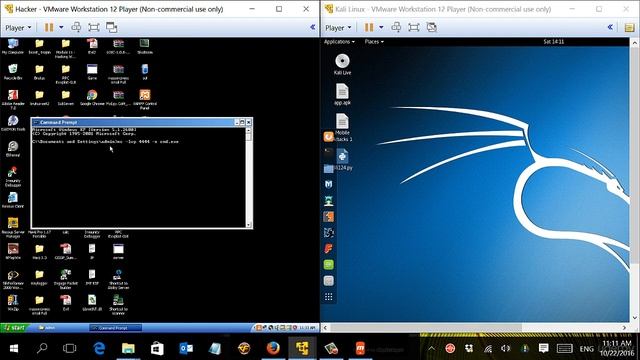Launch Google Chrome shortcut on XP desktop
640x360 pixels.
92,98
